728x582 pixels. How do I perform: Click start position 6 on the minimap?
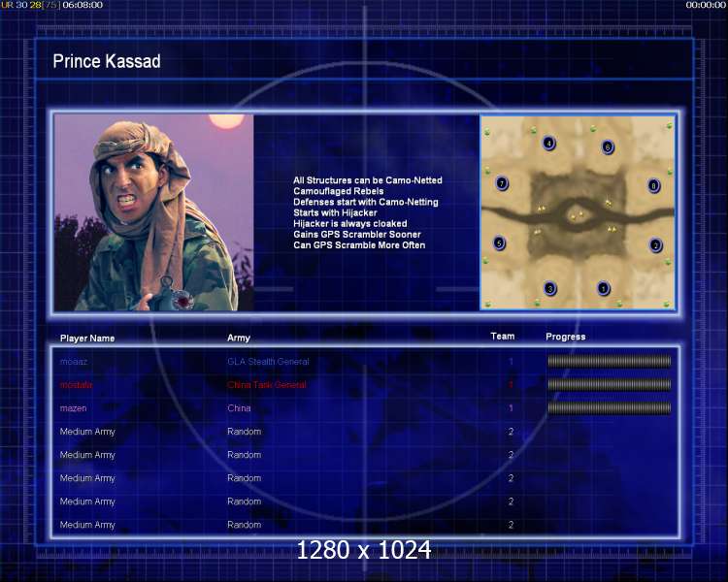[608, 147]
